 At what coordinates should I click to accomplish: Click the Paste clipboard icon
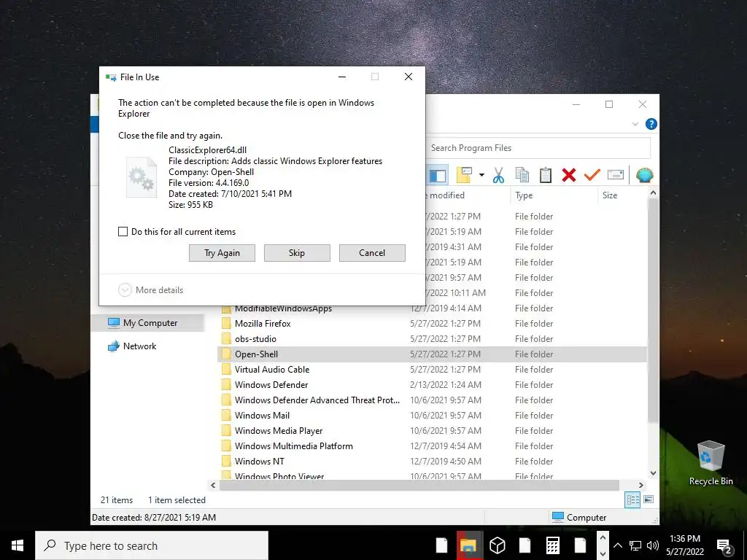pos(546,175)
